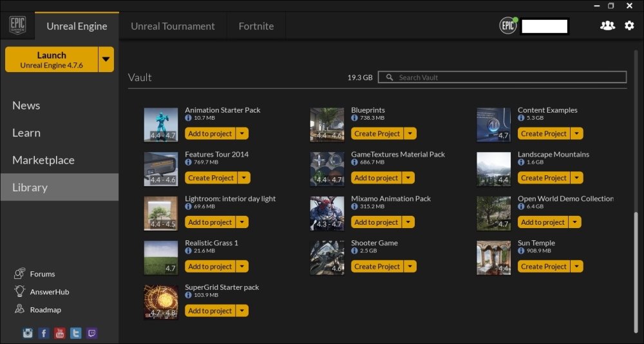644x344 pixels.
Task: Switch to the Fortnite tab
Action: (256, 26)
